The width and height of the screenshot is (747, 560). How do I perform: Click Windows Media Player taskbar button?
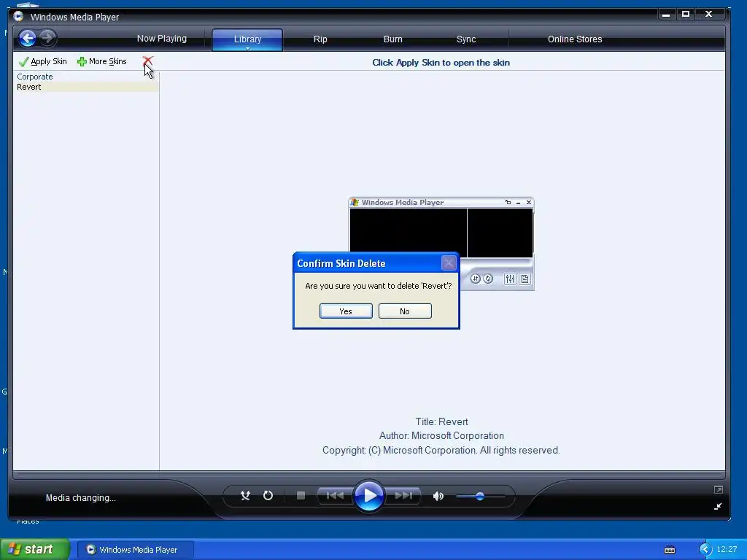point(135,550)
